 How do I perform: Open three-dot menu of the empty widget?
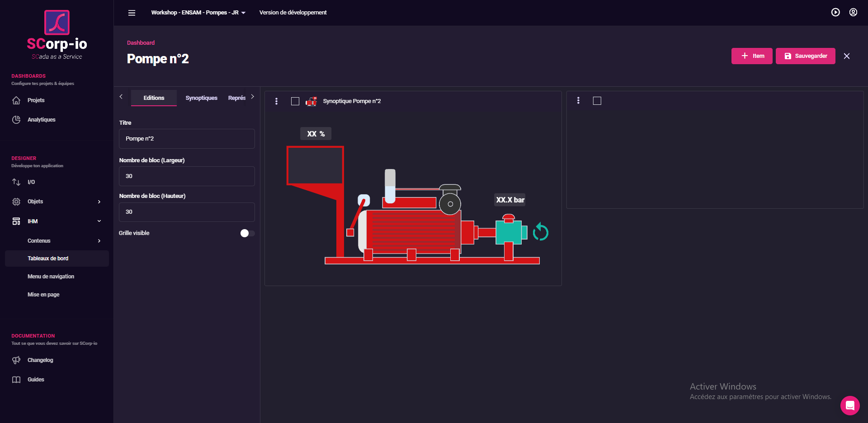pos(578,101)
